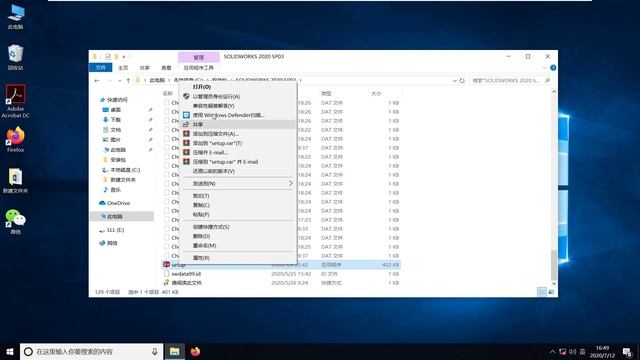Choose 复制(C) in the context menu
The height and width of the screenshot is (360, 640).
201,205
